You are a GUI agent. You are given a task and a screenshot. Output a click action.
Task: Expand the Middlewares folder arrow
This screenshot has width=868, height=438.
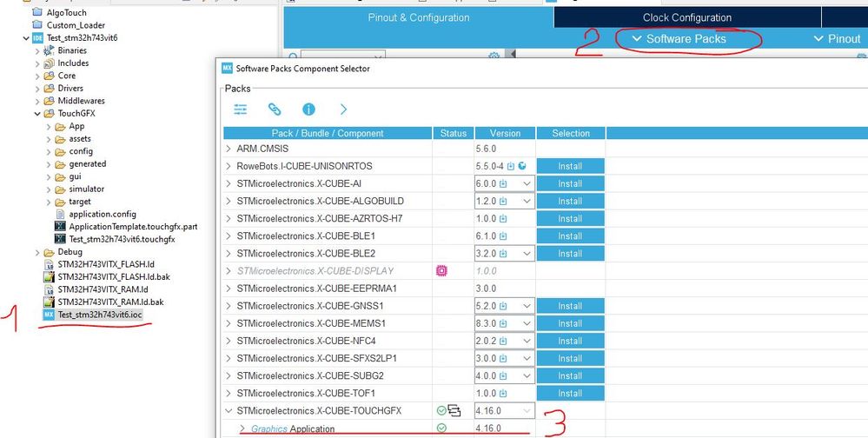coord(37,101)
